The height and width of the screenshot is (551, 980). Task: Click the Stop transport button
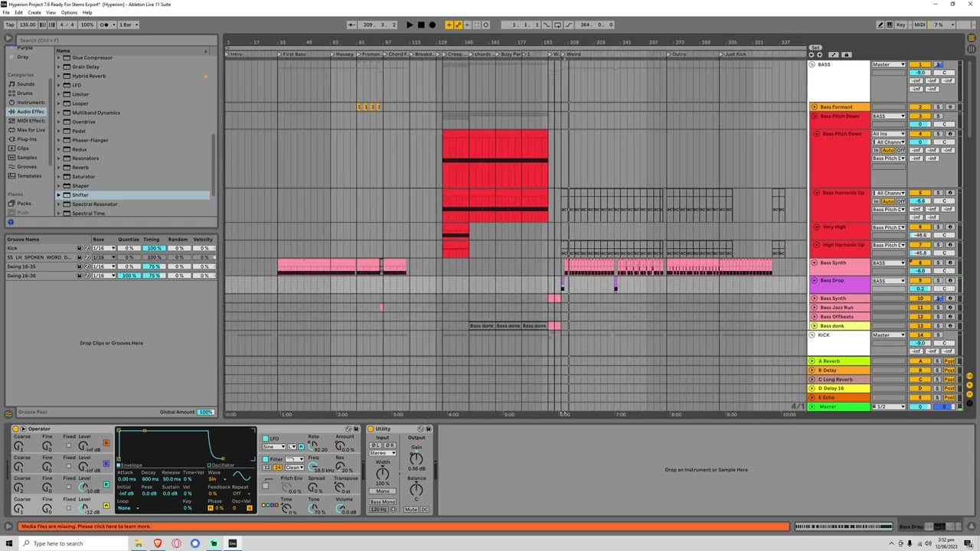(x=421, y=24)
